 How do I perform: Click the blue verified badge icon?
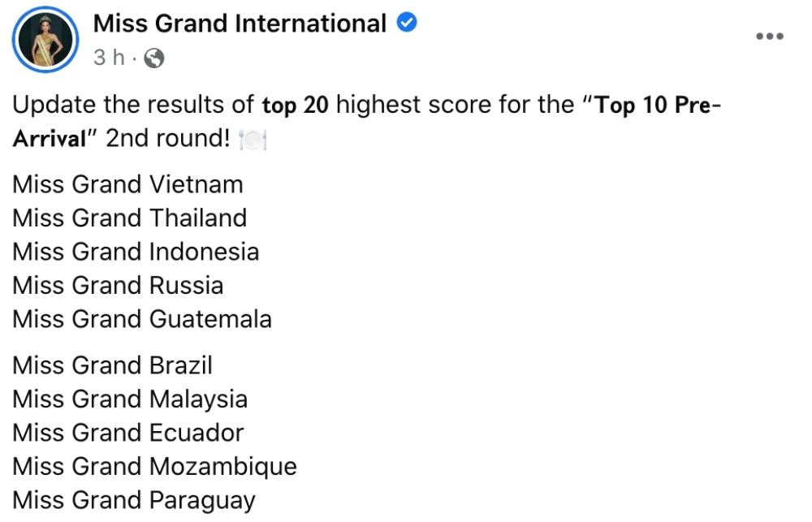coord(406,24)
